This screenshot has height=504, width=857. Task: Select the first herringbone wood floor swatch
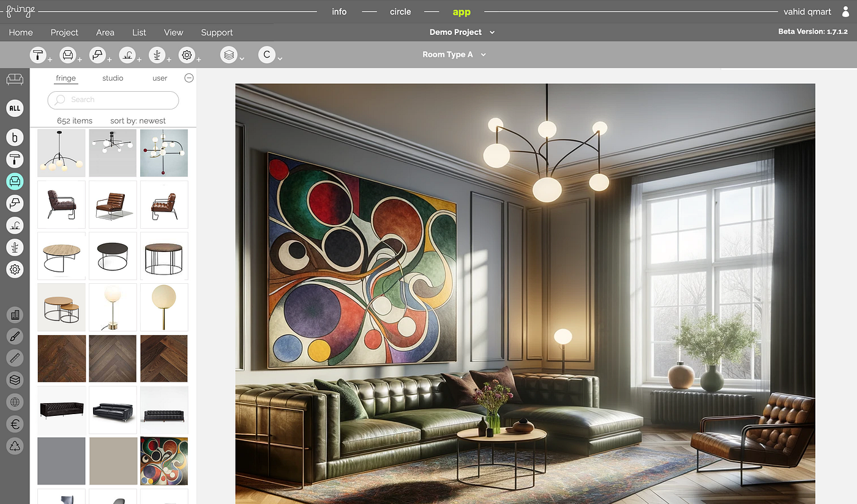coord(61,358)
